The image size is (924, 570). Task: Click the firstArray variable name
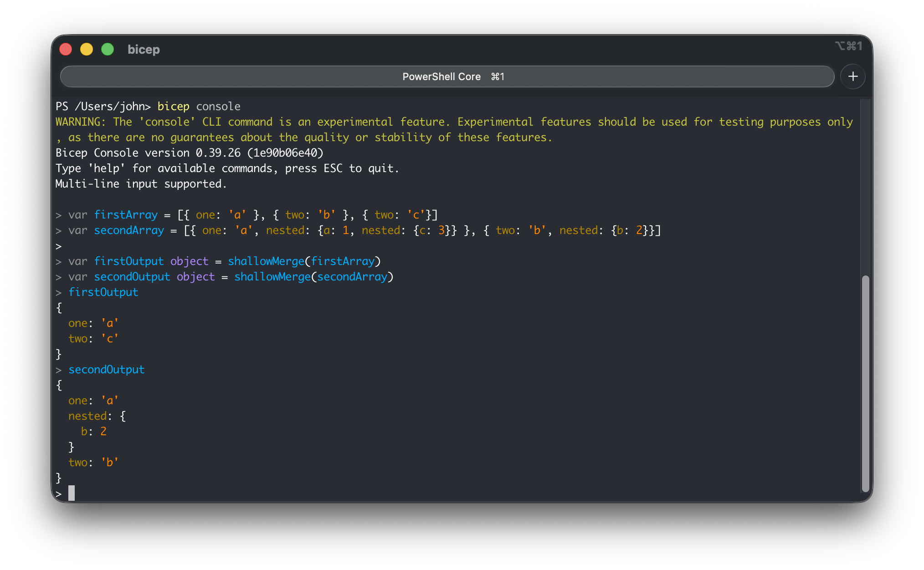tap(126, 214)
